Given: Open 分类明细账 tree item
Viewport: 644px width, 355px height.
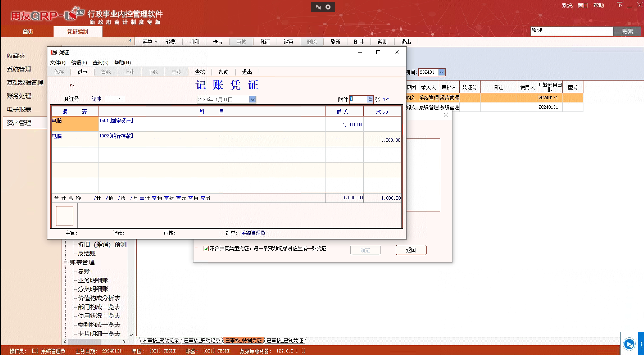Looking at the screenshot, I should [93, 289].
